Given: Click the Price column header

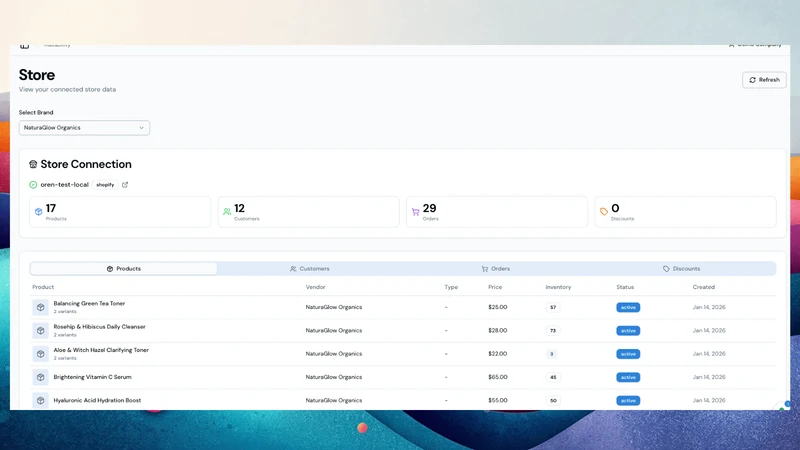Looking at the screenshot, I should click(x=495, y=287).
